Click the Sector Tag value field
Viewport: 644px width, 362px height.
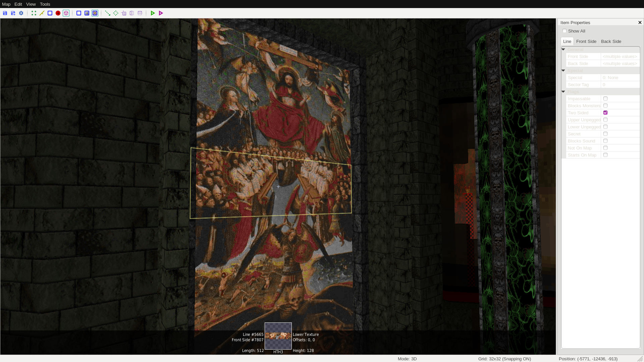coord(620,84)
